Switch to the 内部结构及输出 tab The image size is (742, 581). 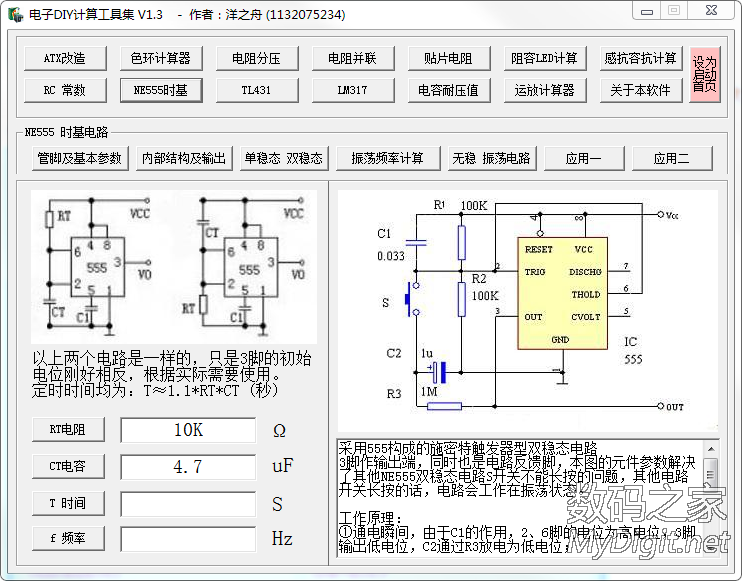point(185,158)
